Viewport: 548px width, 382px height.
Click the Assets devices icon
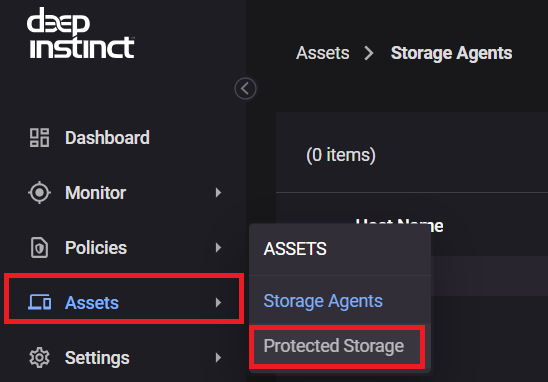[x=39, y=302]
